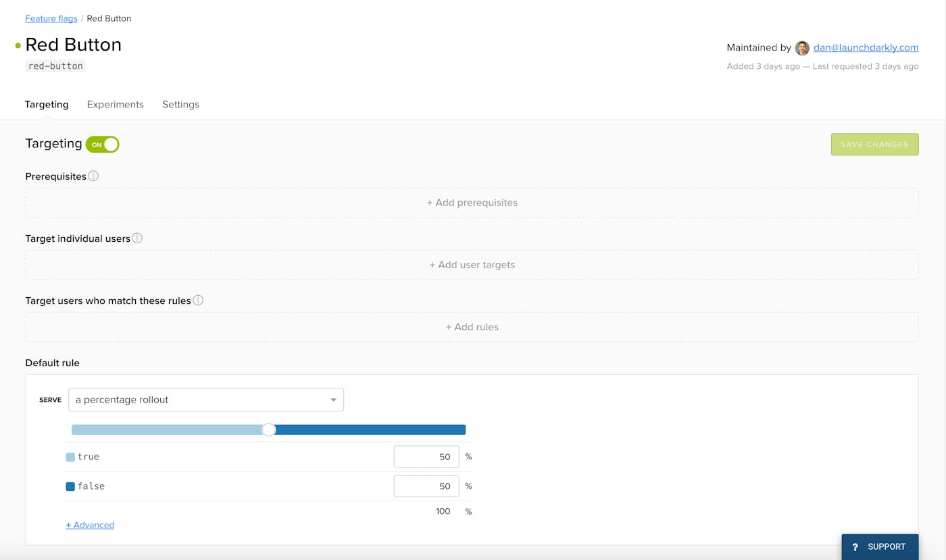Click the 'true' variation label
The image size is (946, 560).
(89, 457)
